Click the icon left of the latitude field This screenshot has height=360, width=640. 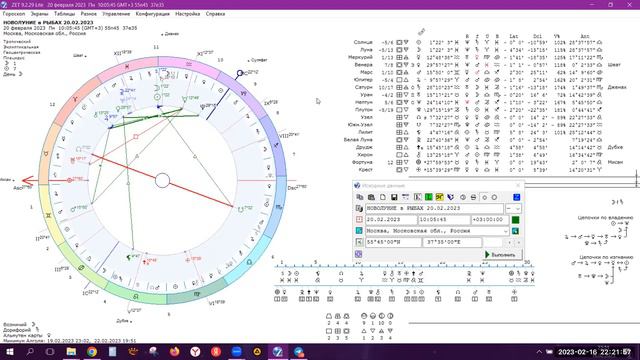click(x=359, y=242)
